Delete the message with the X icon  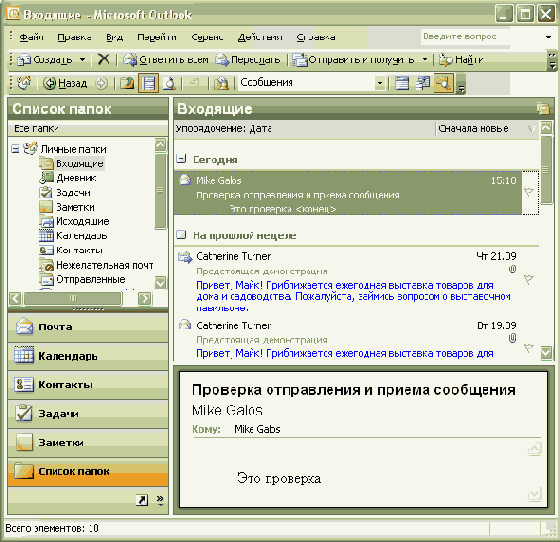[104, 59]
